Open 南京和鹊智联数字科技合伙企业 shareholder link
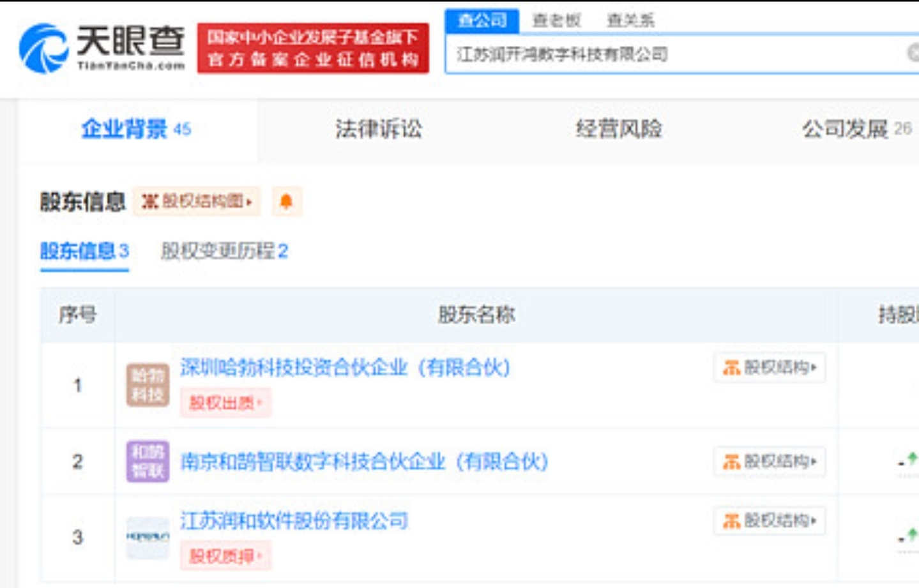Image resolution: width=919 pixels, height=588 pixels. pos(365,462)
